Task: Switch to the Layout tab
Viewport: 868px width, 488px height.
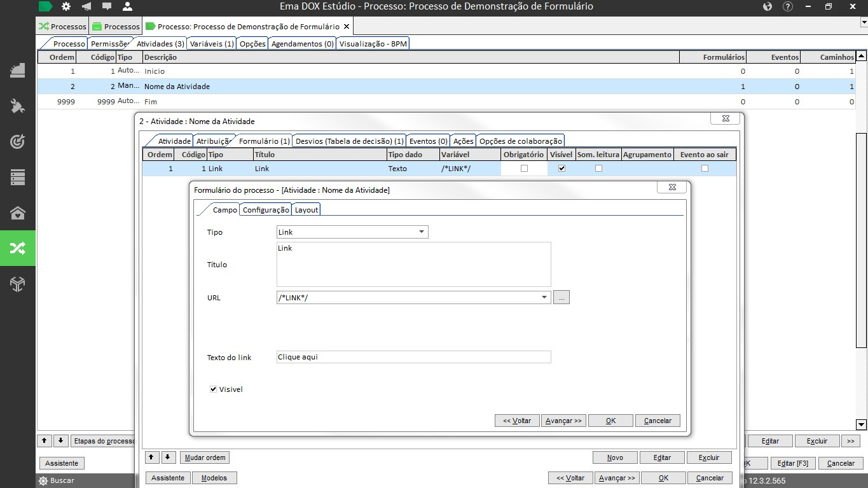Action: point(307,209)
